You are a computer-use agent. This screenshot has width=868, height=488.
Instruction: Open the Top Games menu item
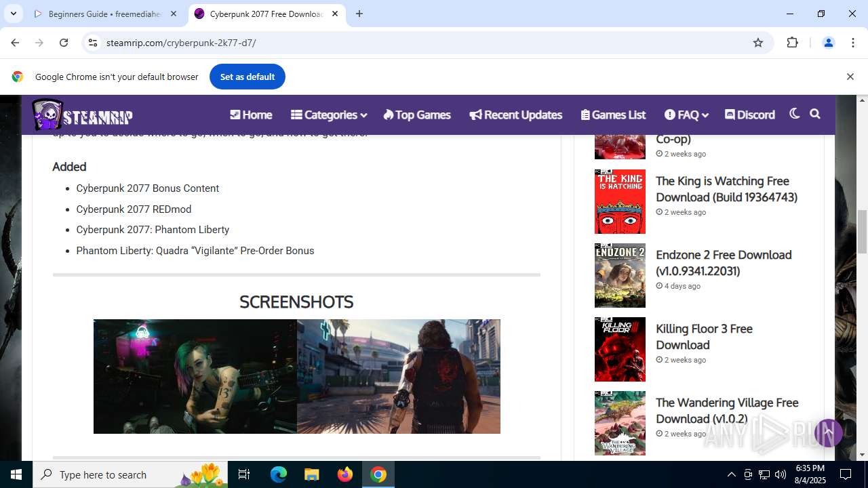416,115
